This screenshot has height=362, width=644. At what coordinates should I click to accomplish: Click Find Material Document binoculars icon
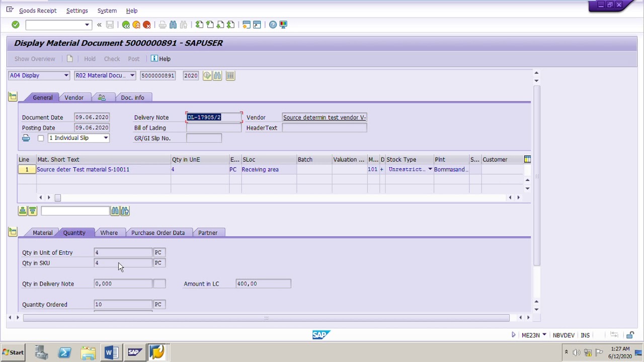pyautogui.click(x=217, y=75)
